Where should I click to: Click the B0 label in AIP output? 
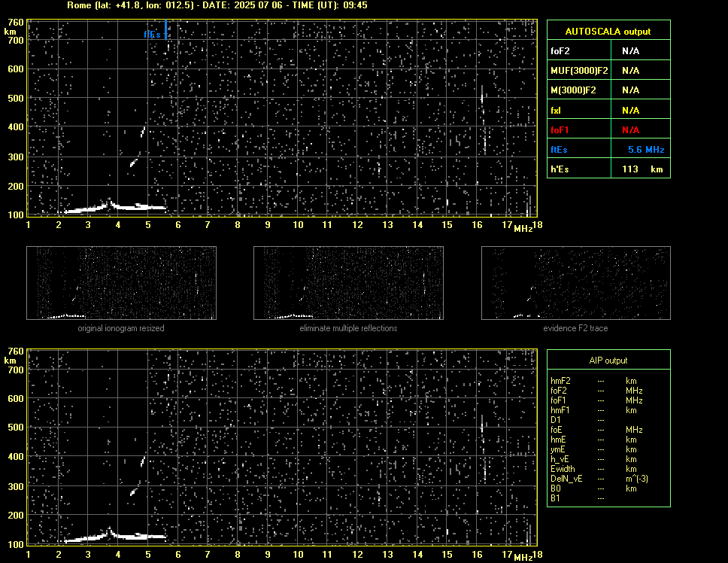pos(556,488)
